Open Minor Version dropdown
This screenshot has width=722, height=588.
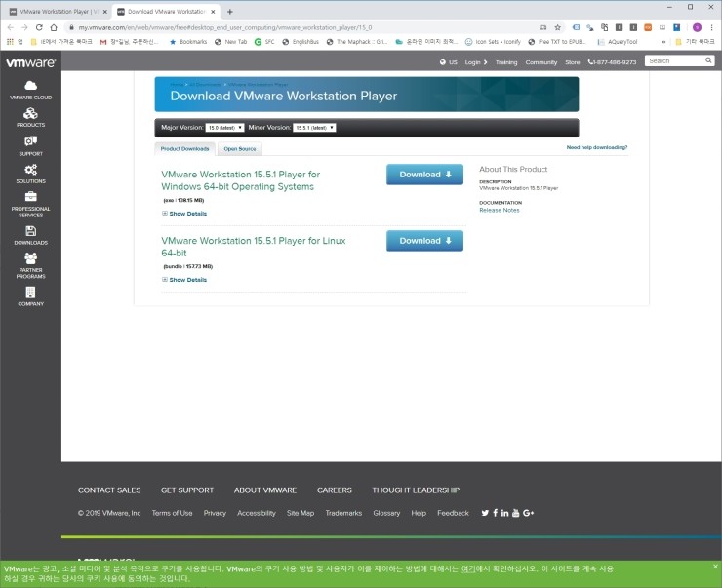coord(314,128)
